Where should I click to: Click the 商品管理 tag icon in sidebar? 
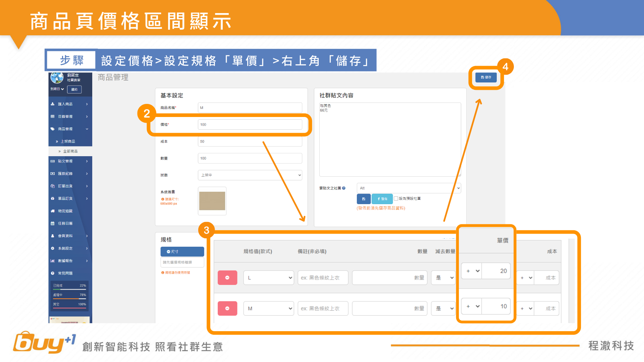53,129
